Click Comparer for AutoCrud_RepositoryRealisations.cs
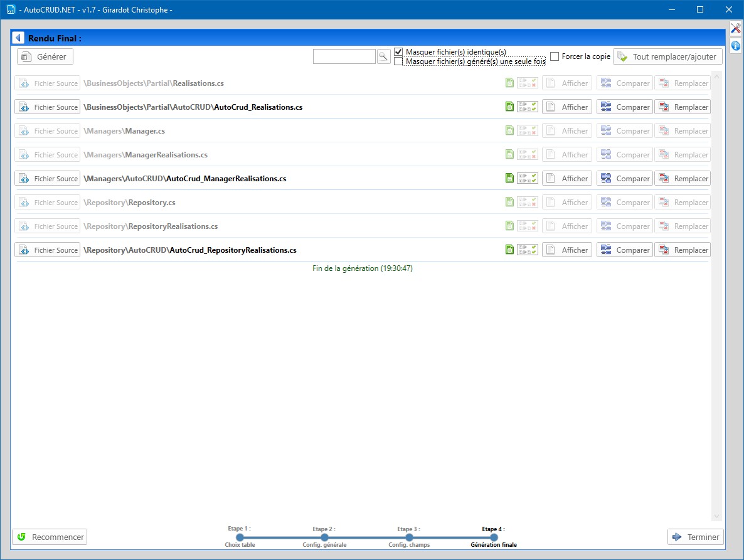 [x=624, y=250]
